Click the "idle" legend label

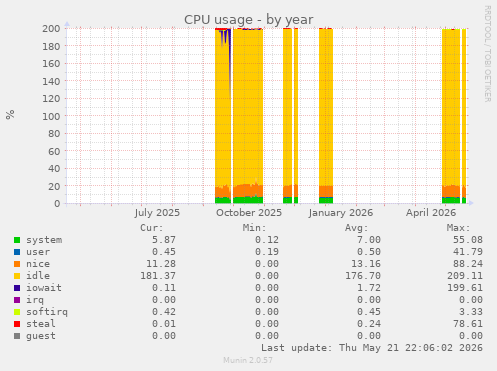tap(38, 276)
